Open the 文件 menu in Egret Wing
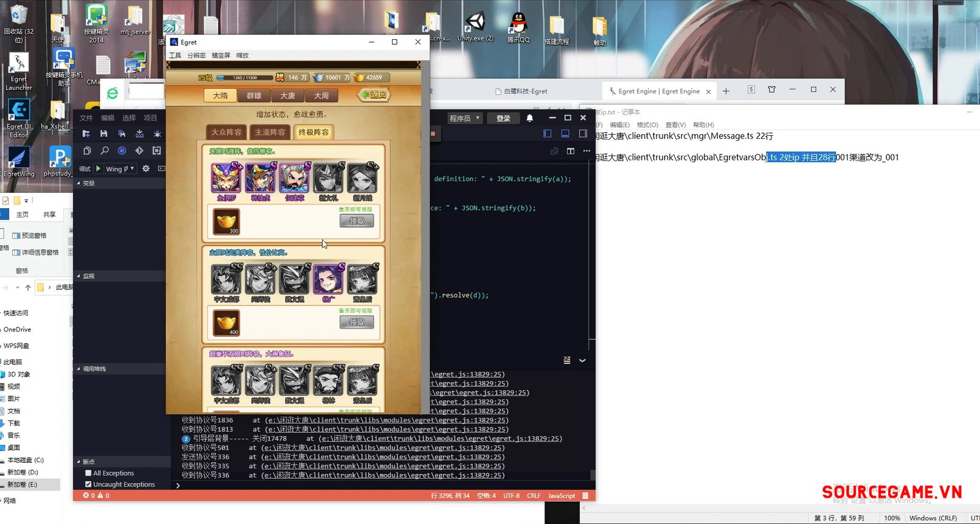 86,118
